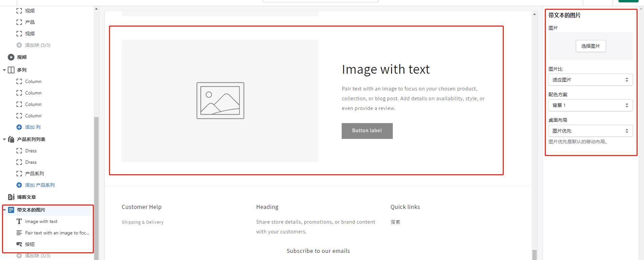Open the 图片比 dropdown
This screenshot has height=260, width=644.
point(591,80)
